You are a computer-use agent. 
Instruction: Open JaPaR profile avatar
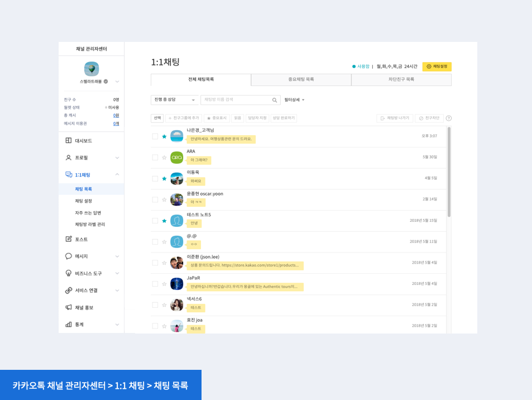pos(176,284)
